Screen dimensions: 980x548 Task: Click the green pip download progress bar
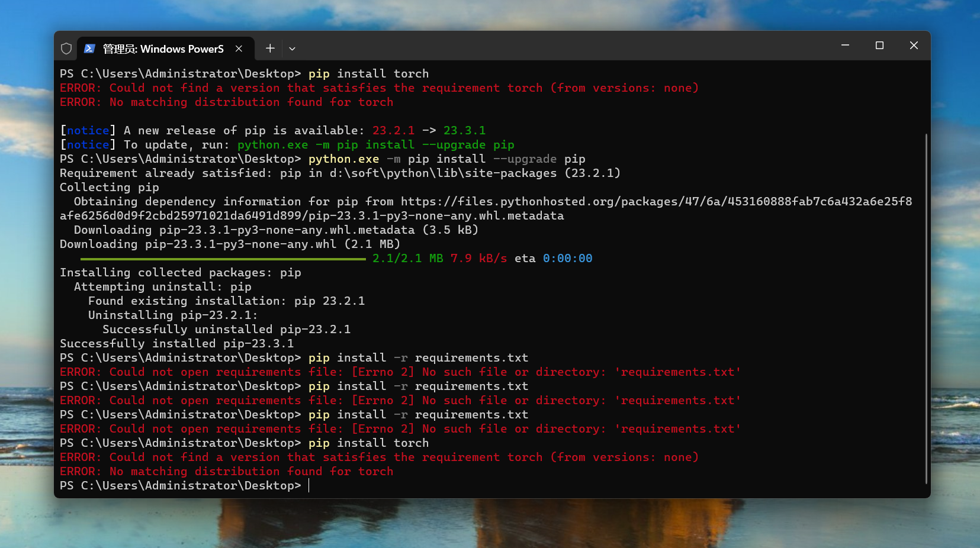223,259
